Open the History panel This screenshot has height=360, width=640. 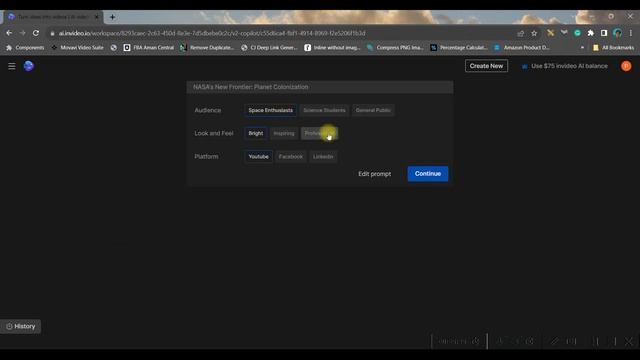click(x=20, y=327)
